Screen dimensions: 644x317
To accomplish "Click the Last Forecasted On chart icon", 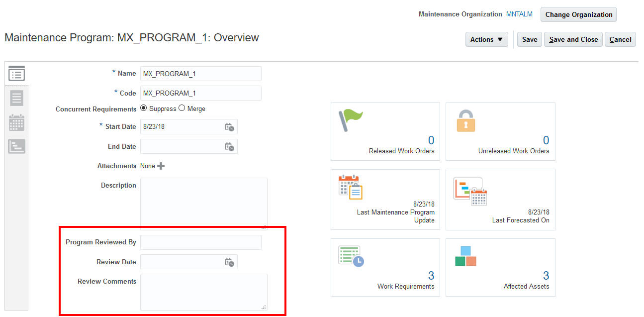I will [x=470, y=191].
